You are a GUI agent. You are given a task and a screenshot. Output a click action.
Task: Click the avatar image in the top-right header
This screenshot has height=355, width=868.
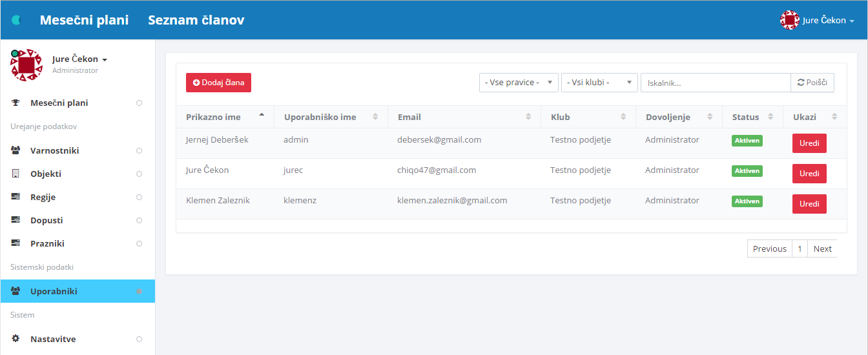click(x=789, y=20)
